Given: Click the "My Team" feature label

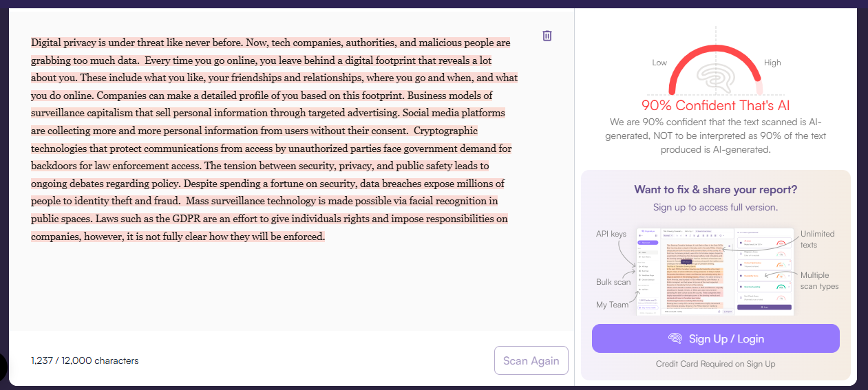Looking at the screenshot, I should (x=613, y=305).
